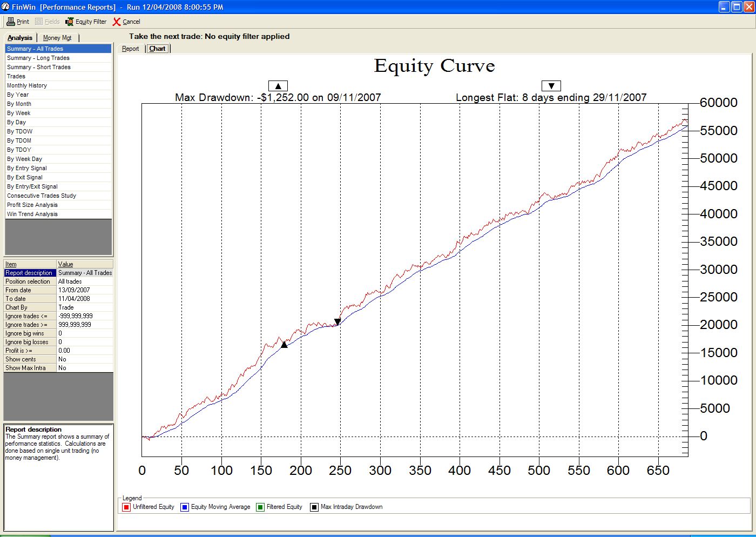Click the Item column header
The image size is (756, 537).
tap(30, 264)
